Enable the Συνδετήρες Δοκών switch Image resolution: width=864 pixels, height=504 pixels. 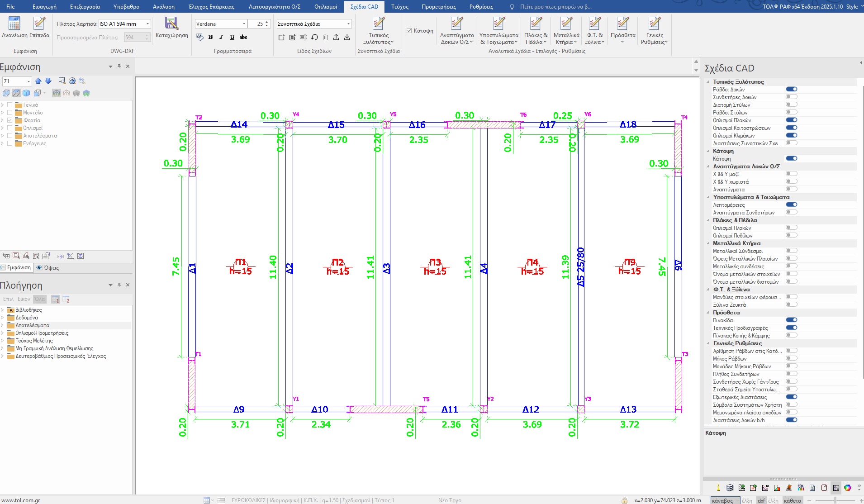click(x=791, y=97)
